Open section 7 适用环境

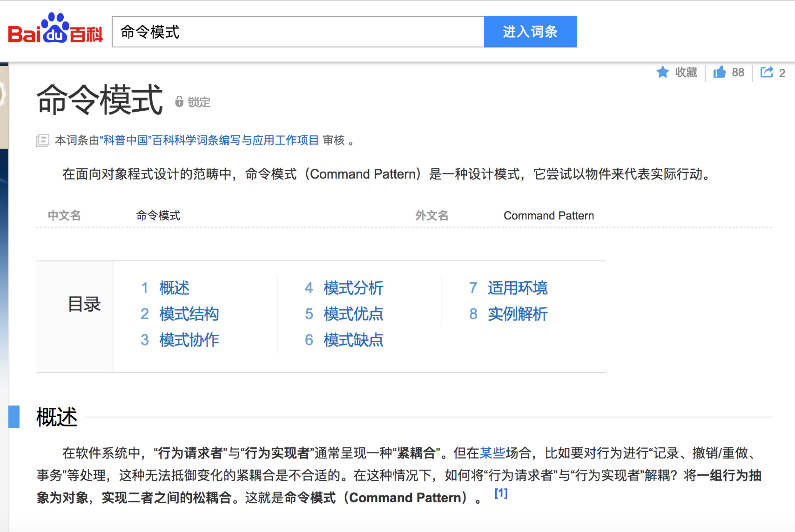pyautogui.click(x=517, y=288)
